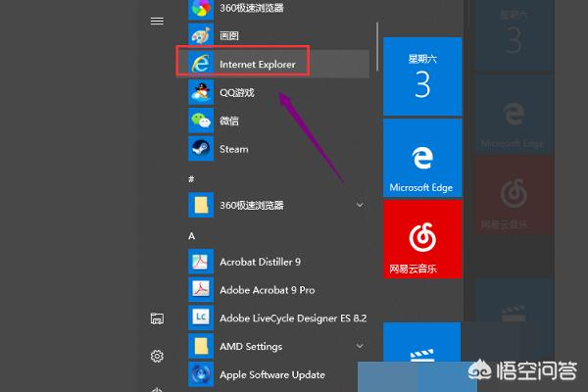Click the 画图 text label
This screenshot has width=588, height=392.
pos(229,36)
